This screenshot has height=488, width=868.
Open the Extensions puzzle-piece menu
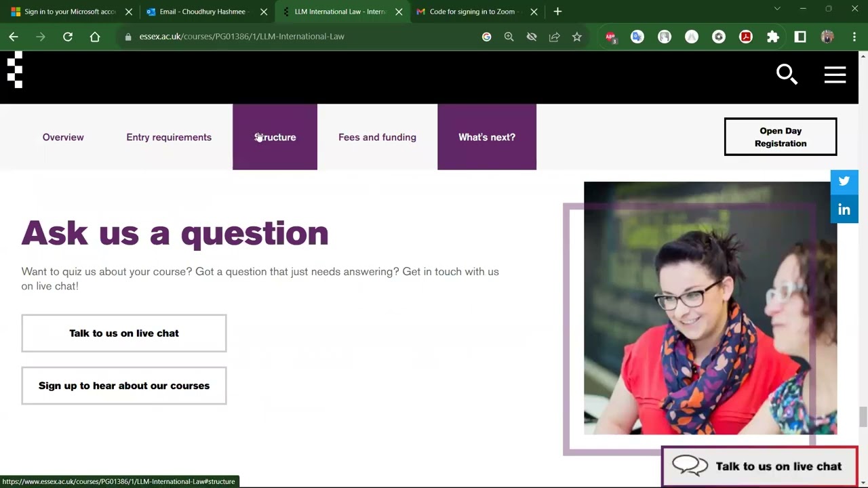point(772,37)
